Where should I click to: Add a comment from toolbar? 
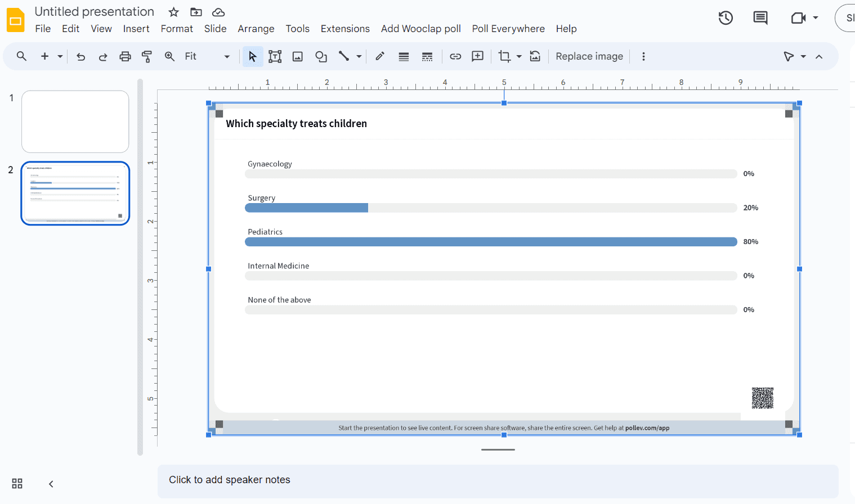click(x=477, y=56)
